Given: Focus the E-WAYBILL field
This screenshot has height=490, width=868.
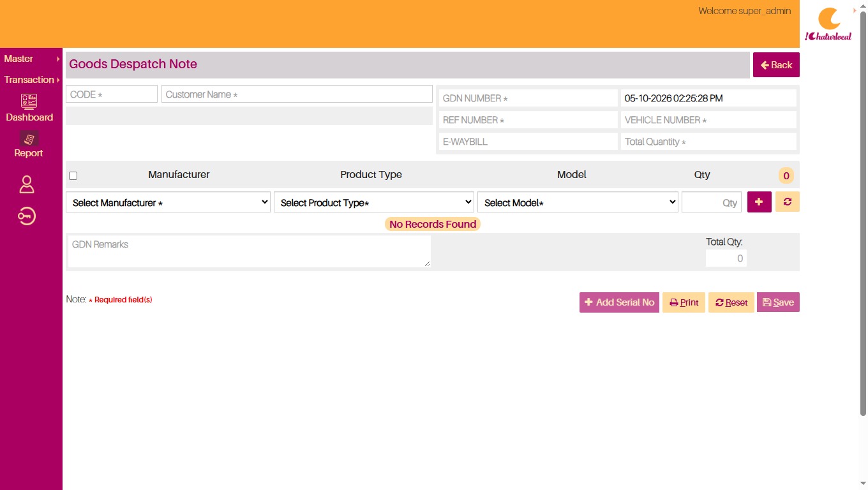Looking at the screenshot, I should (x=528, y=142).
